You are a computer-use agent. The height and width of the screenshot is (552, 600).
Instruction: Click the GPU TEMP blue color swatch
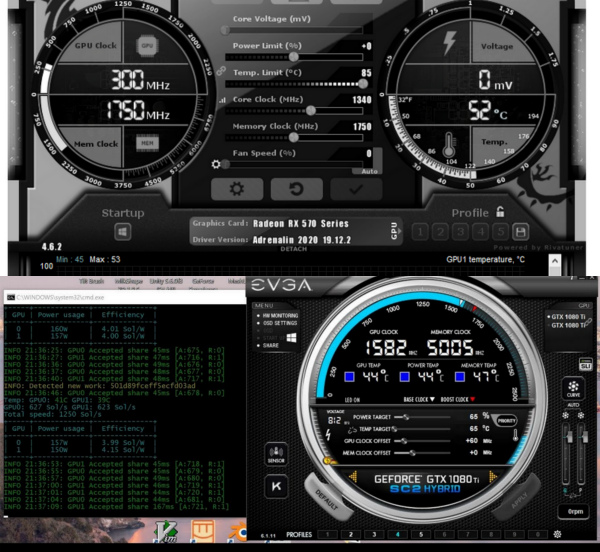pyautogui.click(x=349, y=377)
